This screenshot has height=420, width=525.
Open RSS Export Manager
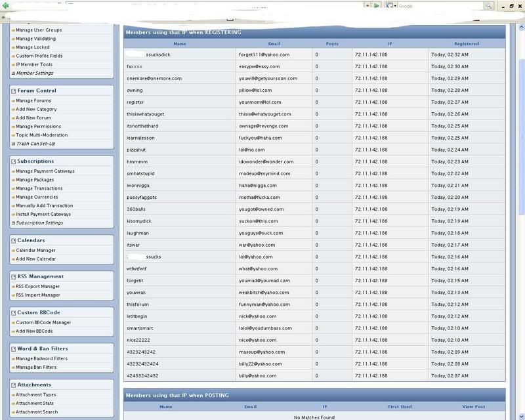click(x=38, y=287)
